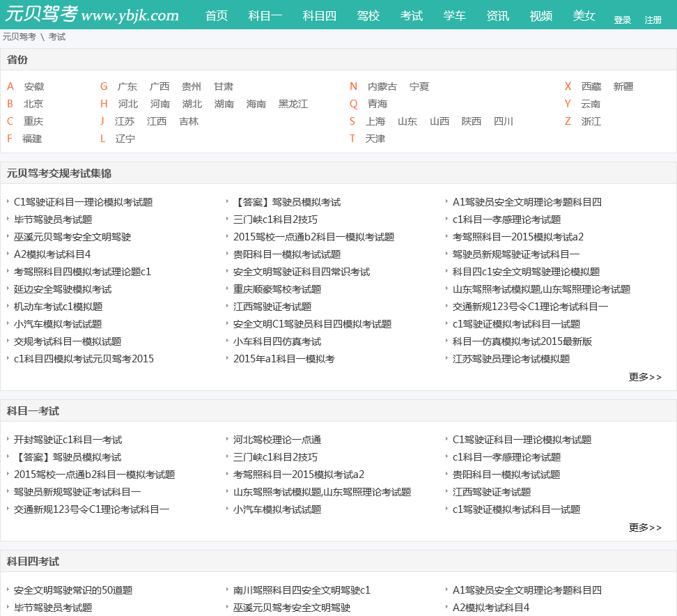Open 重庆顺豪驾校考试题 link
This screenshot has height=616, width=677.
277,289
